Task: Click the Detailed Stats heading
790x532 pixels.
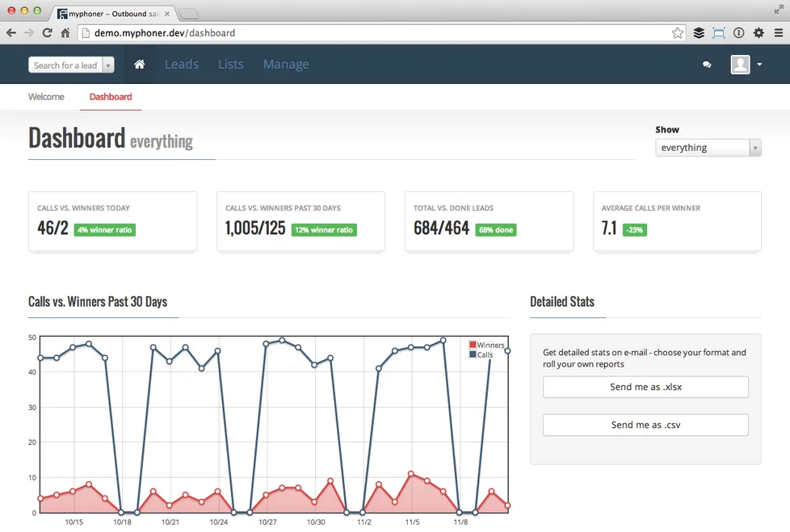Action: (561, 301)
